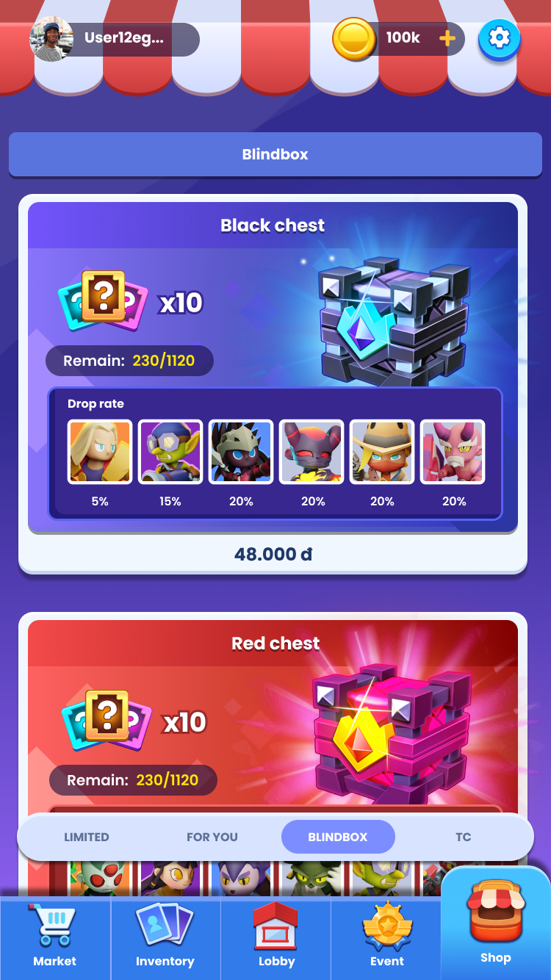Open settings via the gear icon
551x980 pixels.
click(500, 38)
